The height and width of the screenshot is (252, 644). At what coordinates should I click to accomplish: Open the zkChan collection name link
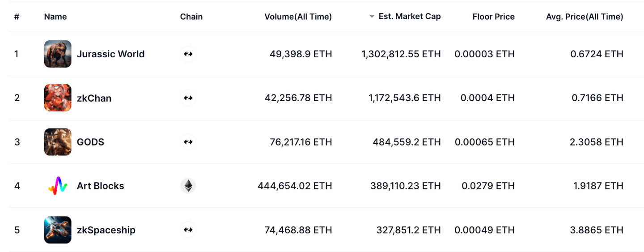[94, 98]
